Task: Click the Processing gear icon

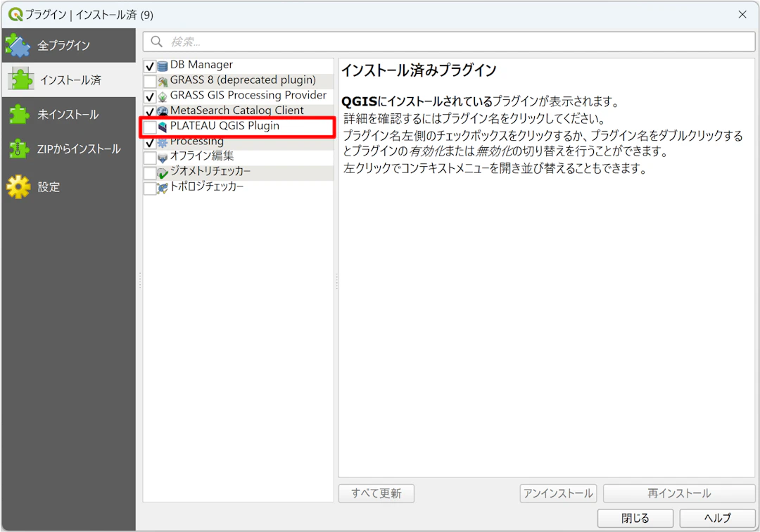Action: tap(163, 142)
